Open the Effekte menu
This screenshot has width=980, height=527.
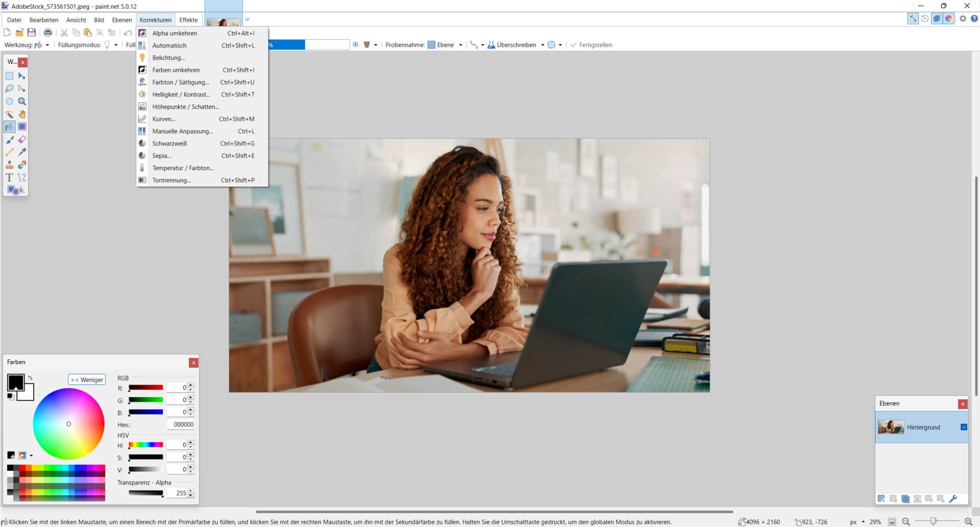click(x=188, y=20)
